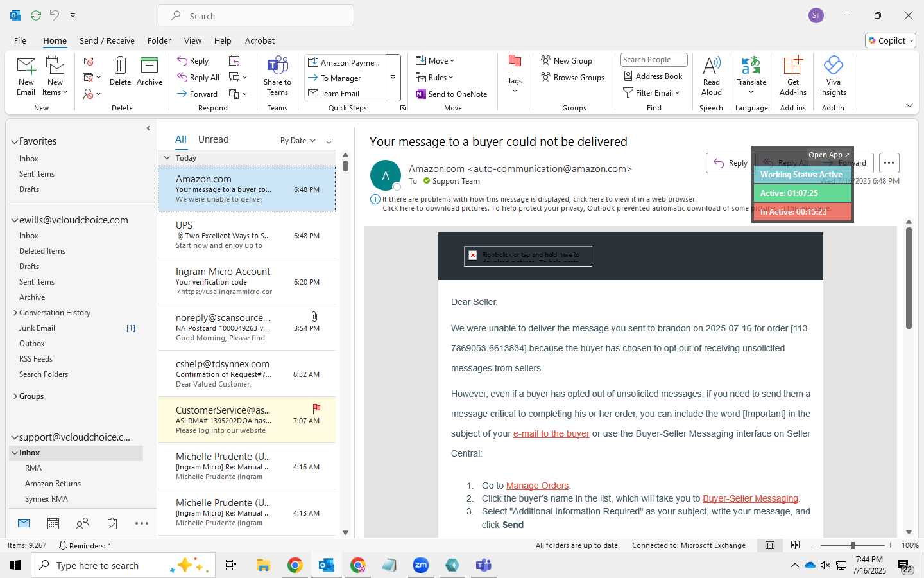Expand the Groups section
The width and height of the screenshot is (924, 578).
pos(15,396)
